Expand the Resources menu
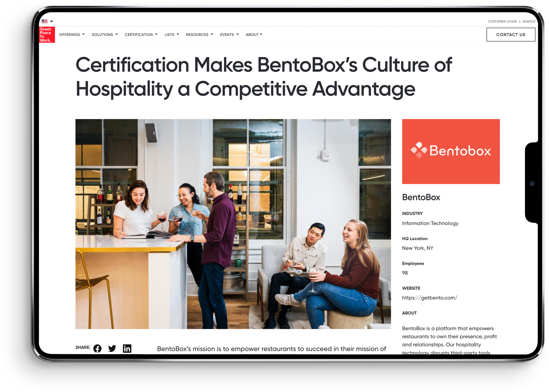549x392 pixels. pos(199,35)
